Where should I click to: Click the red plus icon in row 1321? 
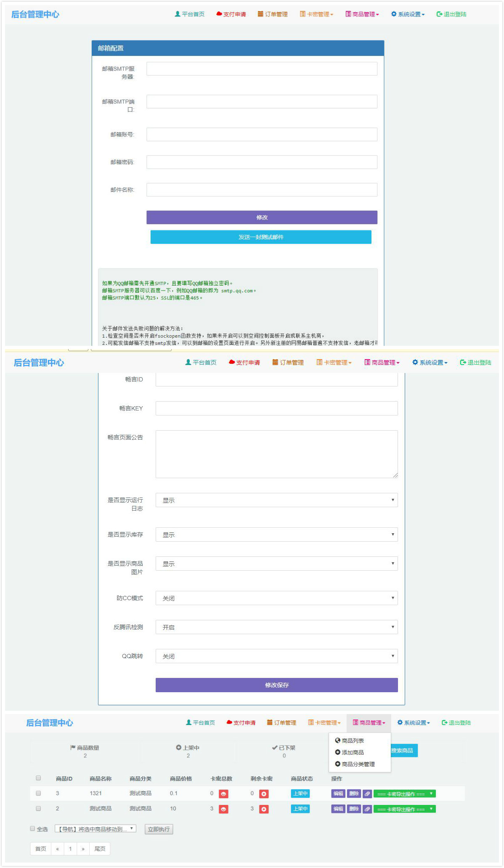(x=264, y=794)
